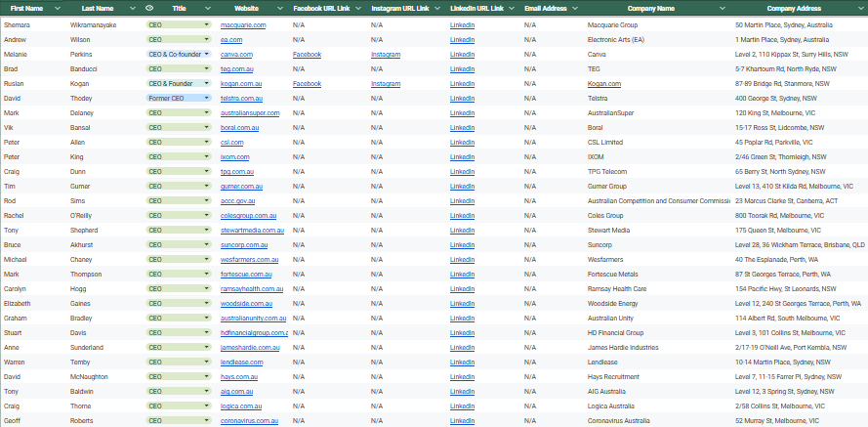Open the macquarie.com website link
Viewport: 868px width, 427px height.
click(x=243, y=25)
